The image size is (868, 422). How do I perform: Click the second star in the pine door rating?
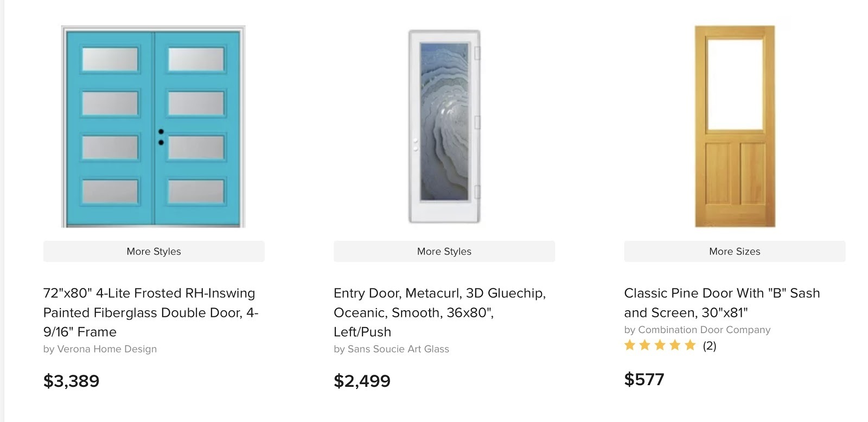[645, 346]
